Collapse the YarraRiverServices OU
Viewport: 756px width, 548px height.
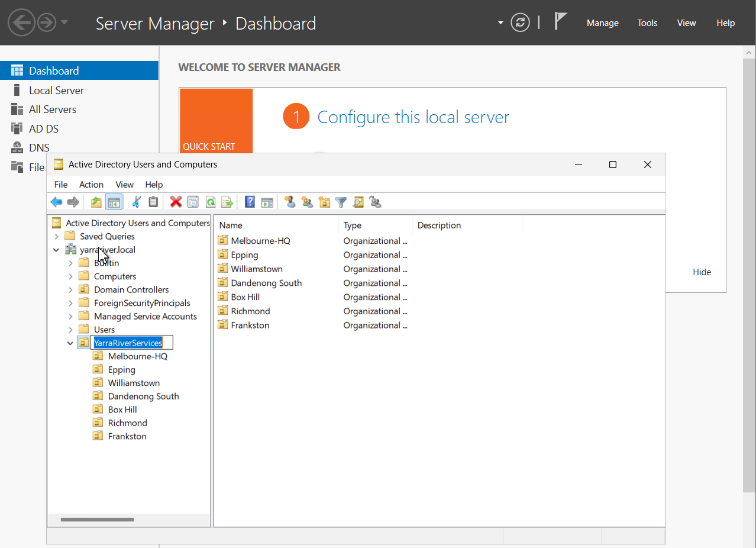pos(70,343)
